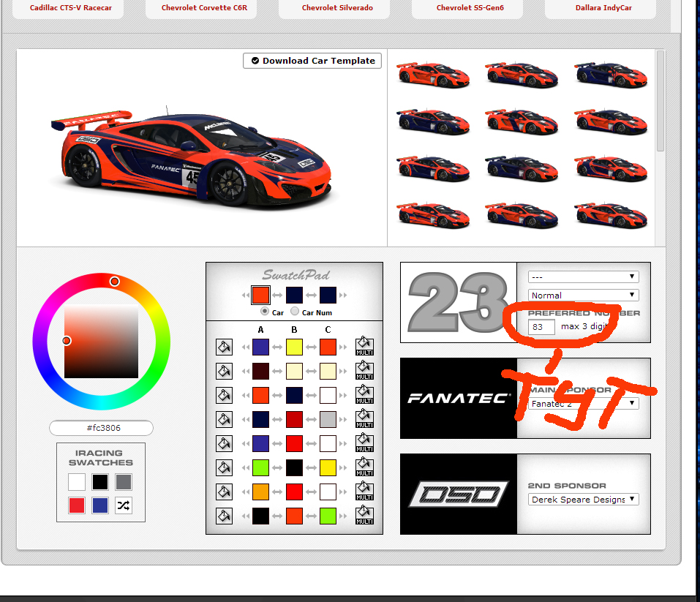Click the double left arrow beside top SwatchPad colors
700x602 pixels.
pyautogui.click(x=244, y=296)
